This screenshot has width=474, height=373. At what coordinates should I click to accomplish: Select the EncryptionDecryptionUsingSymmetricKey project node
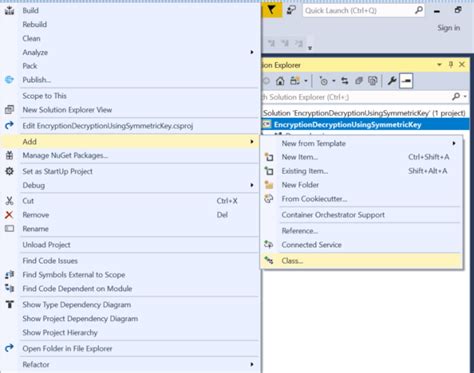(348, 125)
